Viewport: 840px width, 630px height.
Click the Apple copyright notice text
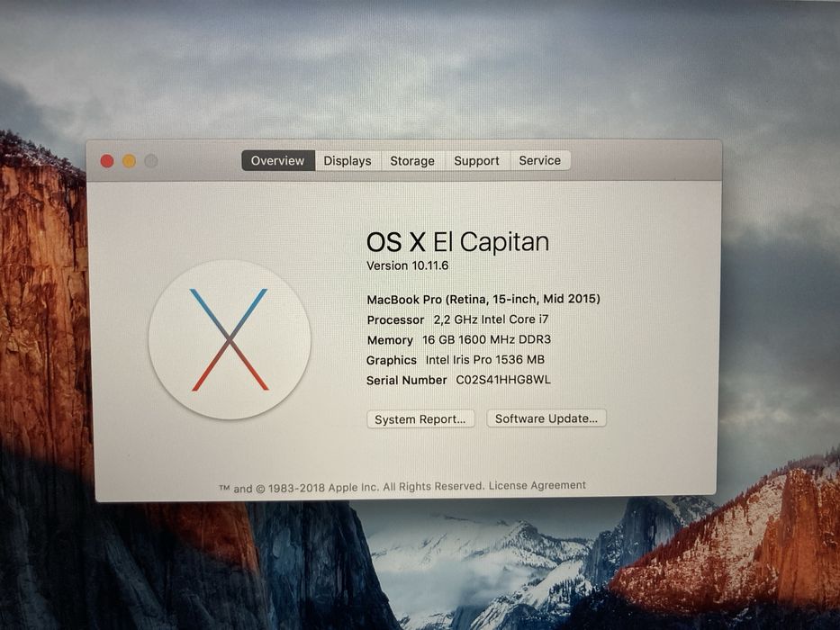point(351,487)
